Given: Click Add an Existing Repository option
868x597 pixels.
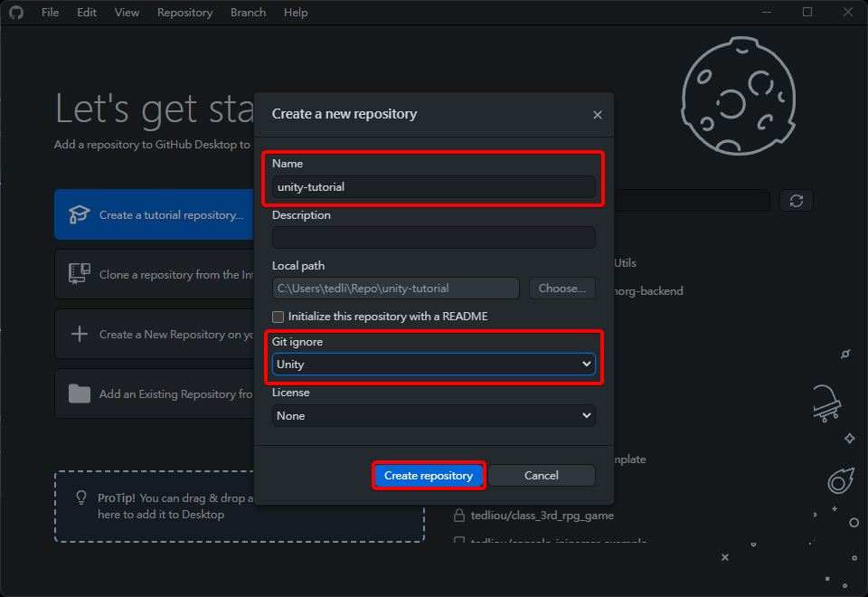Looking at the screenshot, I should click(154, 393).
